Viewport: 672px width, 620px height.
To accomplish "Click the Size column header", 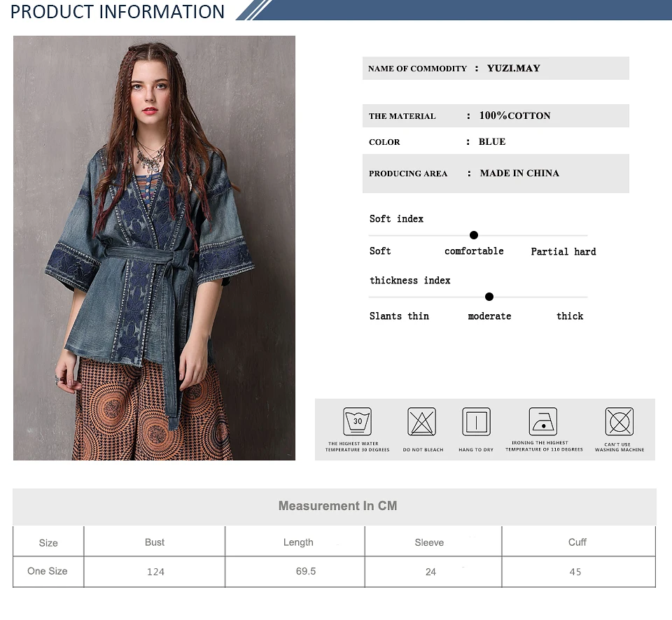I will [48, 543].
